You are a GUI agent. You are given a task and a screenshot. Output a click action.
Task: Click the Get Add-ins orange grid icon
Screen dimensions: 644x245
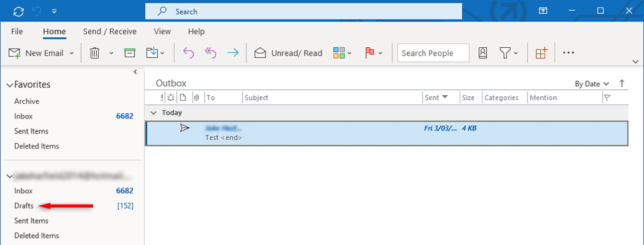[541, 53]
